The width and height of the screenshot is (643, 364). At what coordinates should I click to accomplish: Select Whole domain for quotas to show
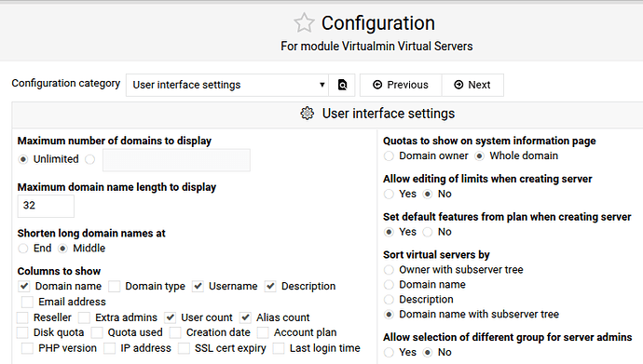(479, 156)
